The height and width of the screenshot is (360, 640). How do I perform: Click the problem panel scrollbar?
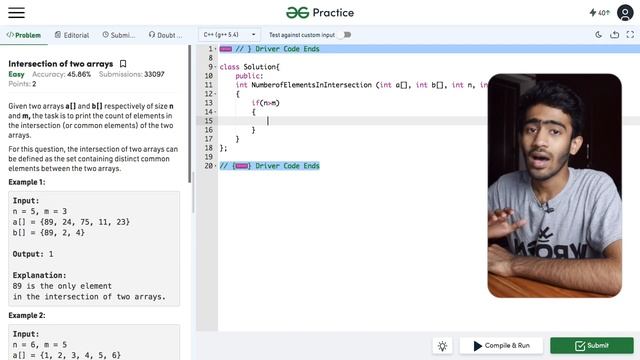(x=189, y=114)
